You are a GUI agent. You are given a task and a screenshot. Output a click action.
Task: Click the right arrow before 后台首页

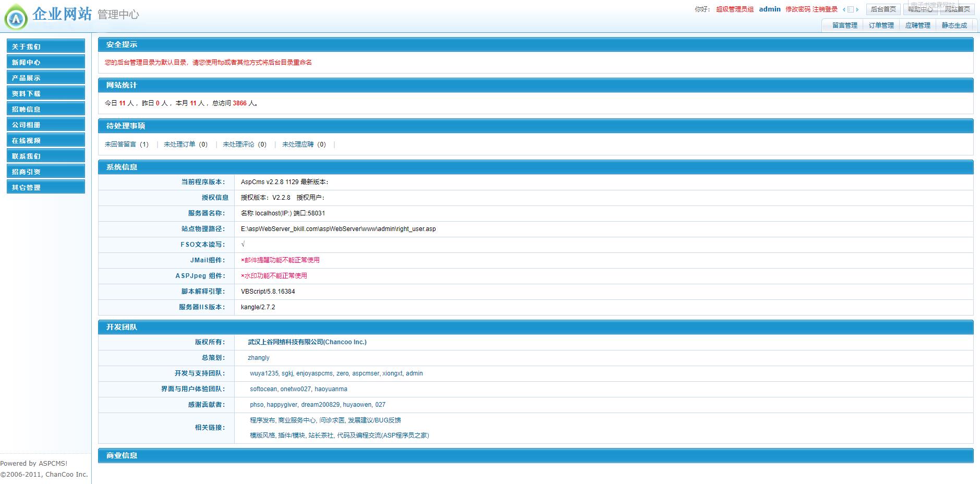pos(857,9)
